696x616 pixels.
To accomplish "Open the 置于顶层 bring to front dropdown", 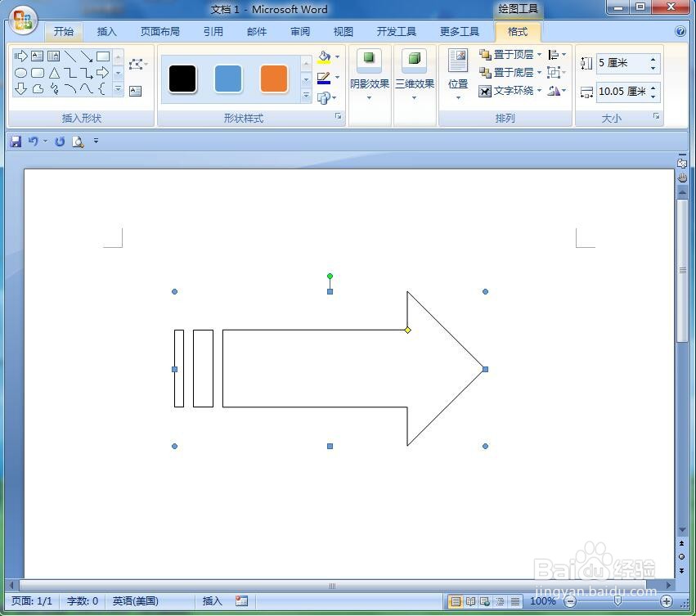I will (x=539, y=55).
